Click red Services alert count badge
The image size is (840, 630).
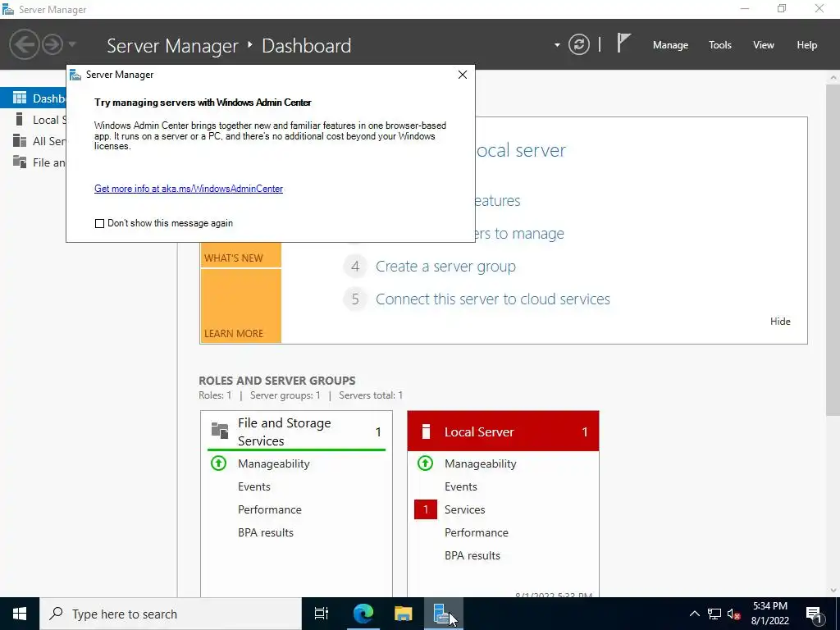426,509
